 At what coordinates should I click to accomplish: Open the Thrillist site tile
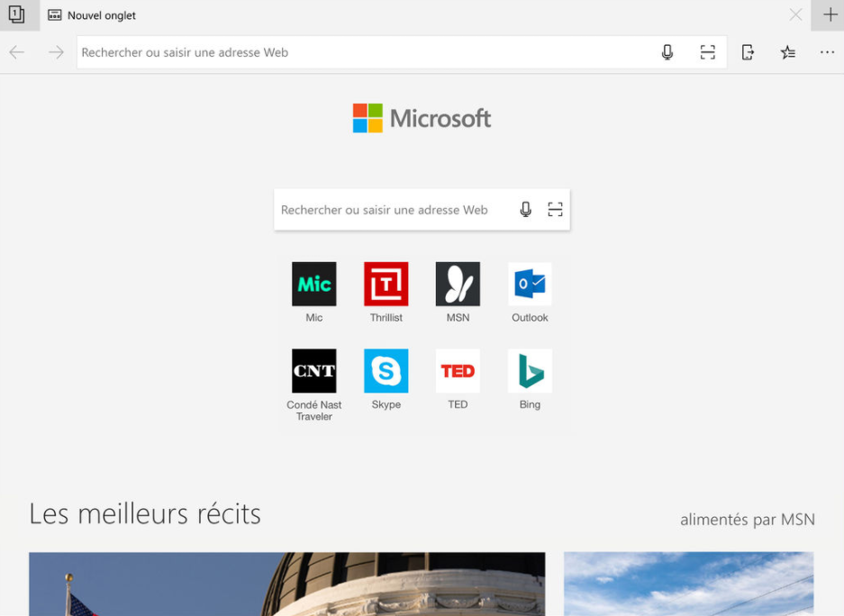(x=386, y=284)
